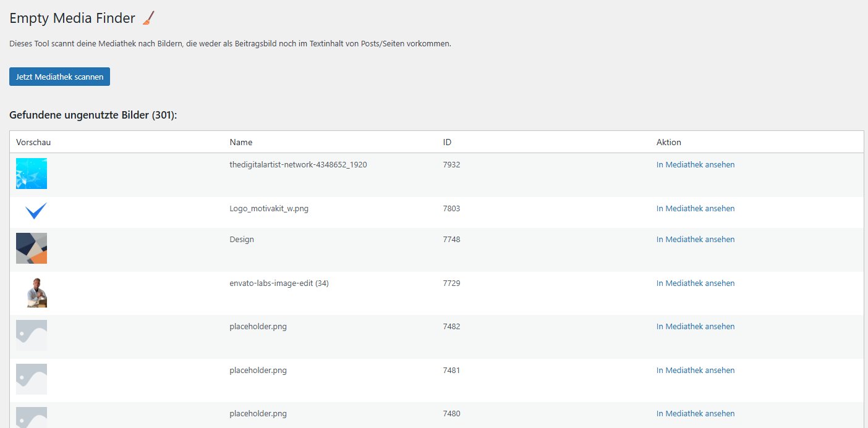Click the Vorschau column header

(x=33, y=142)
